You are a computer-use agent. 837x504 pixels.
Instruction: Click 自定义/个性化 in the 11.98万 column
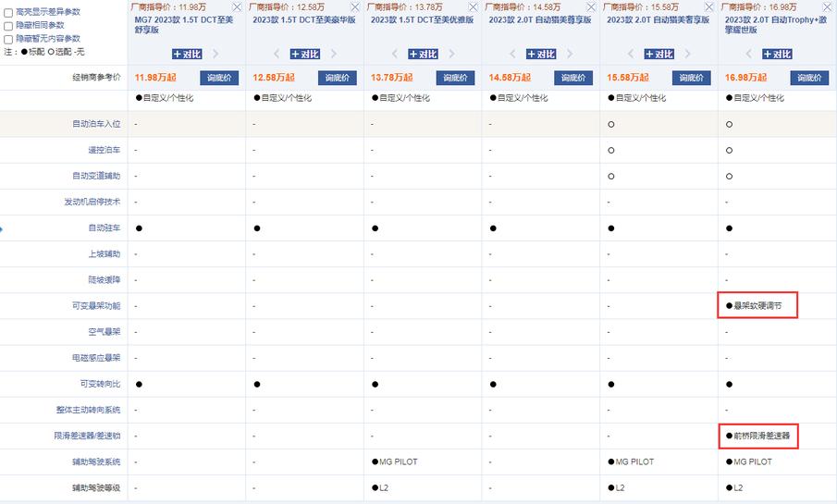(168, 98)
